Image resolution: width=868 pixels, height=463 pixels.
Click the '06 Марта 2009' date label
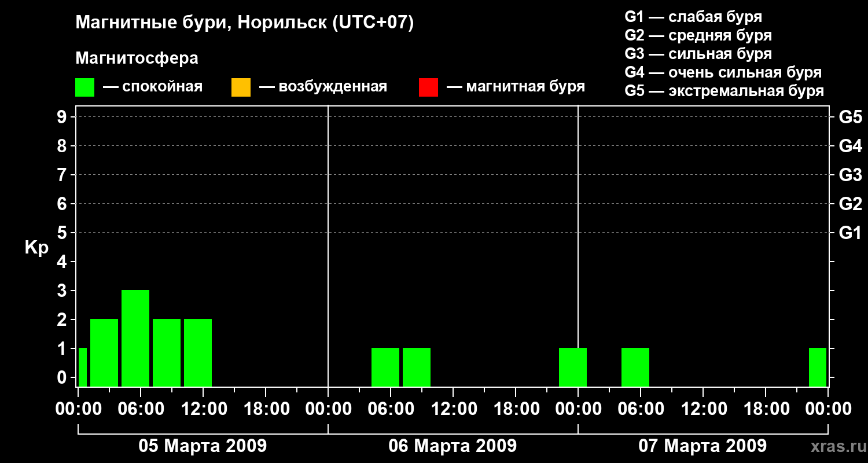click(453, 446)
